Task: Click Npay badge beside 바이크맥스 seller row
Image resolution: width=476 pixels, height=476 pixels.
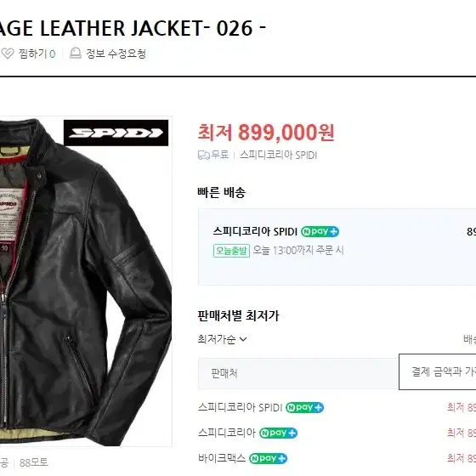Action: (x=268, y=458)
